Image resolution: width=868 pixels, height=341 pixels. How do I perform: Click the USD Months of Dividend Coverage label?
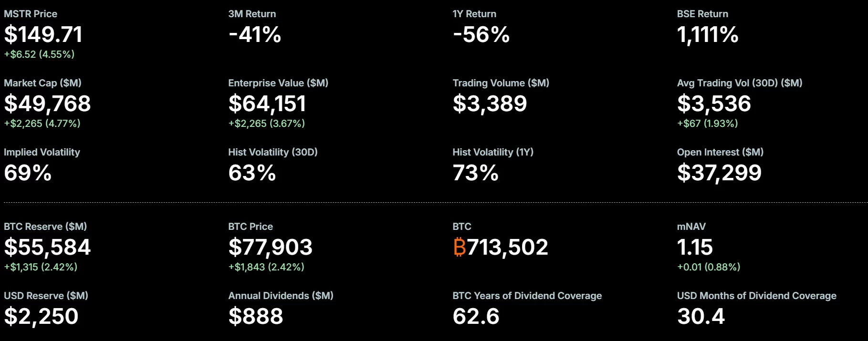coord(756,296)
